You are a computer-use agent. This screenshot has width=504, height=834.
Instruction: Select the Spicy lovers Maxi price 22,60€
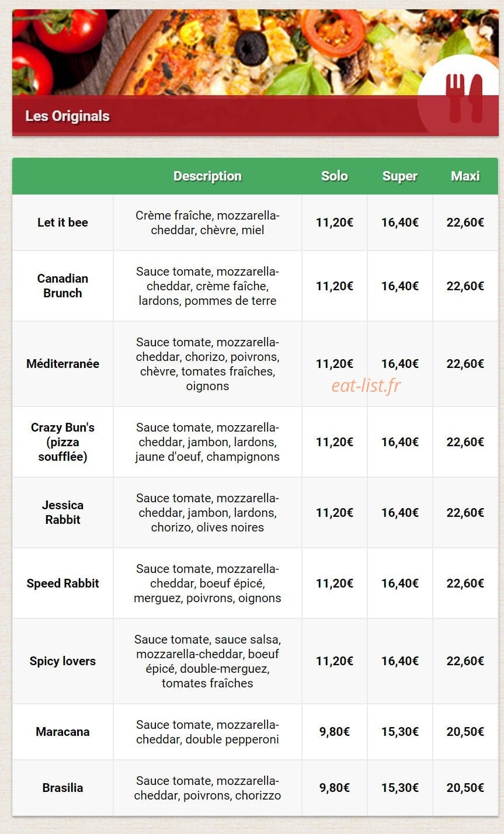[x=465, y=661]
